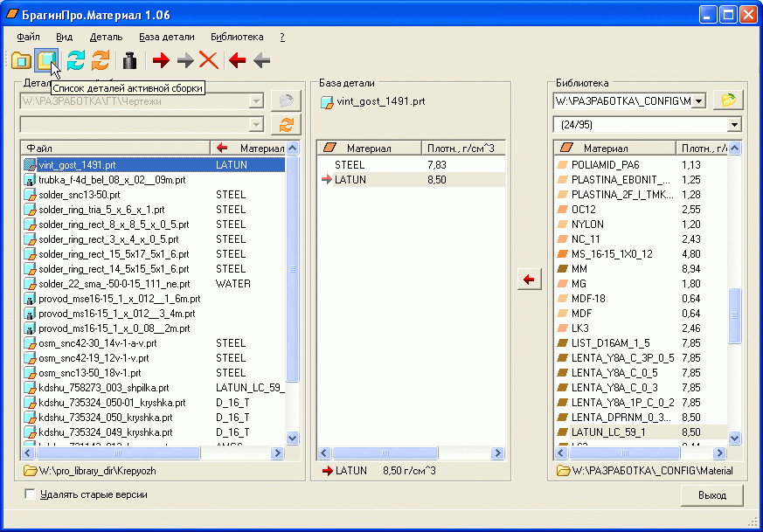Open База детали menu
The image size is (763, 532).
(x=167, y=37)
